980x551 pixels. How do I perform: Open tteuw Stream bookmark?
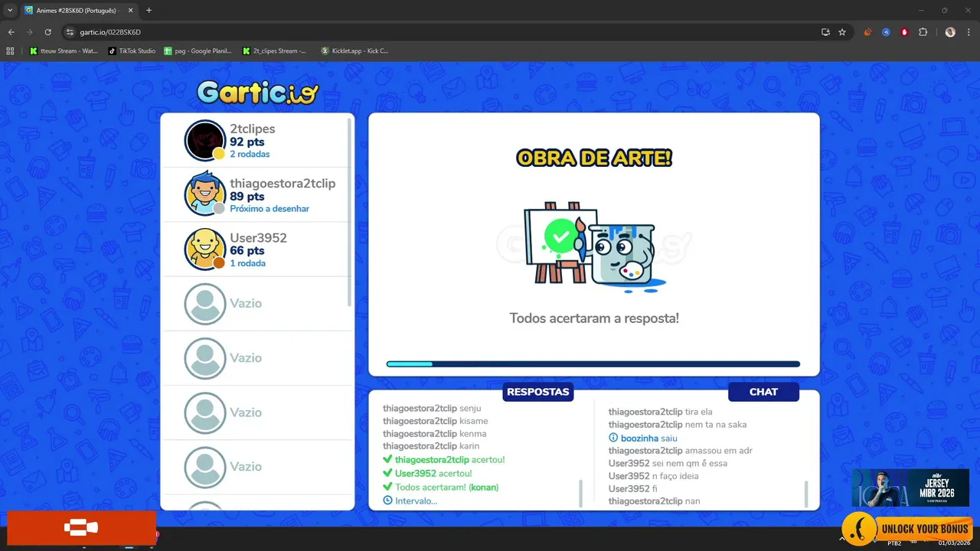pos(64,51)
